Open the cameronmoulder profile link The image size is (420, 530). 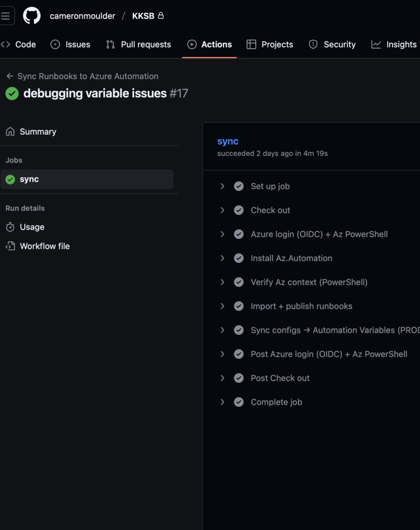click(x=82, y=16)
